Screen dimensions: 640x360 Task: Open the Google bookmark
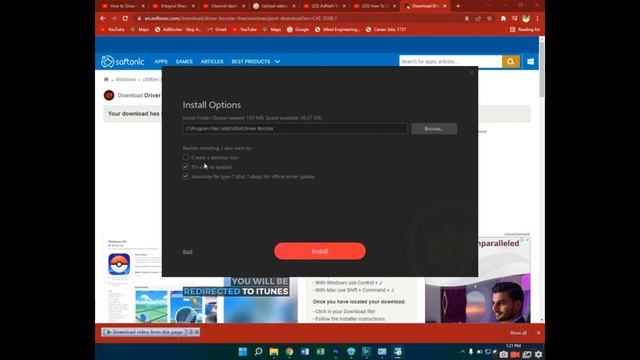pos(298,29)
